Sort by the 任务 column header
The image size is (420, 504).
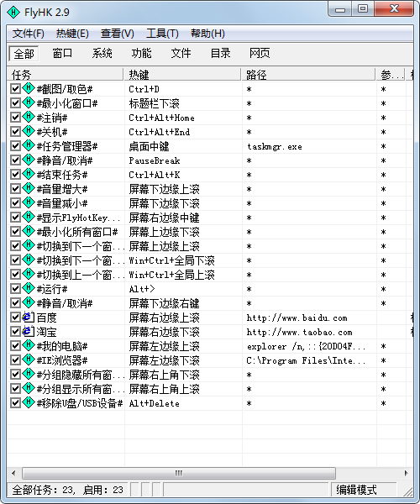(x=66, y=75)
